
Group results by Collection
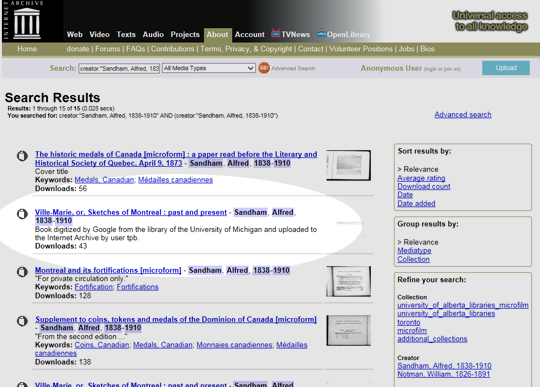pos(413,259)
